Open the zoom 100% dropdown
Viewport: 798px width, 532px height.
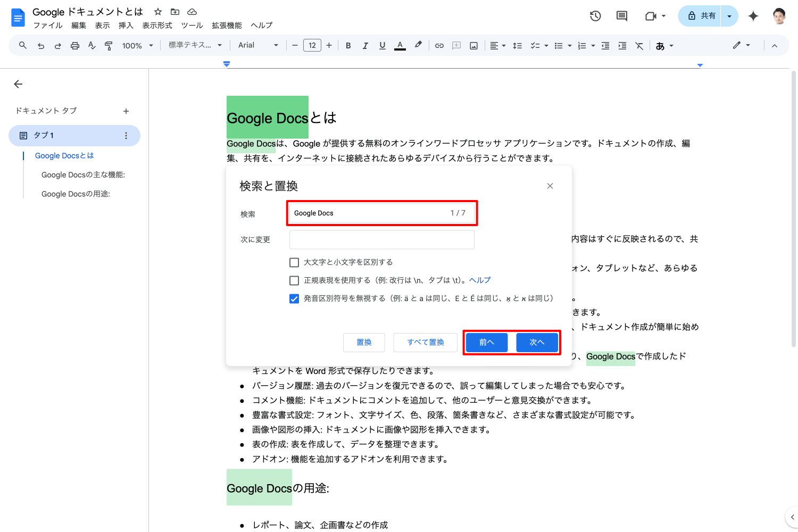[138, 46]
